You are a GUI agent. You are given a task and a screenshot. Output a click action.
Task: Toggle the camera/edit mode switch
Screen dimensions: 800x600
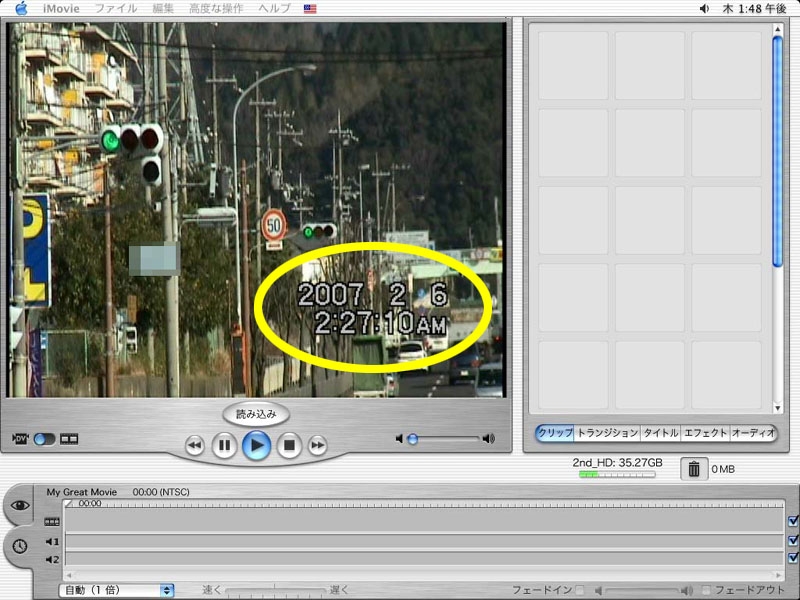(x=44, y=439)
